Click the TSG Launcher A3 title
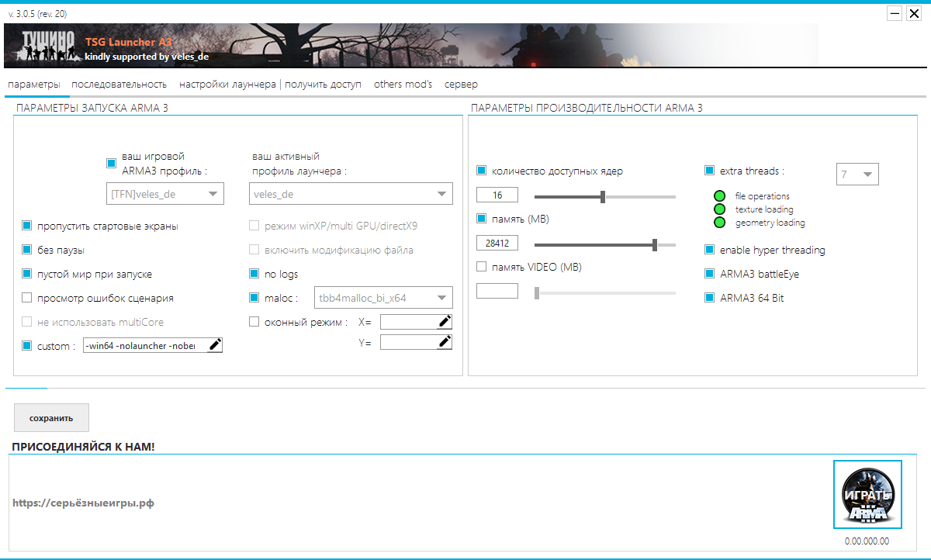Viewport: 931px width, 560px height. point(129,42)
